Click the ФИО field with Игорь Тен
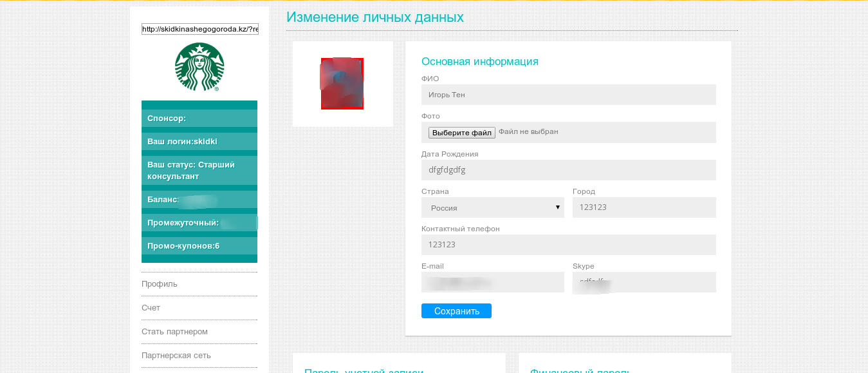 (x=569, y=95)
